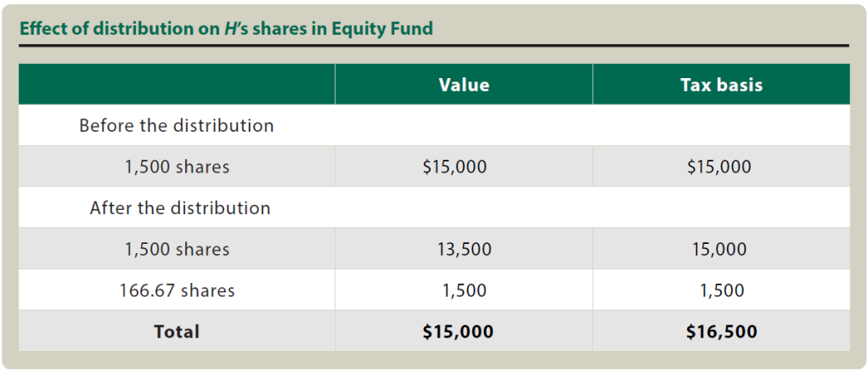Select "1,500 shares" under Before the distribution

pyautogui.click(x=177, y=167)
